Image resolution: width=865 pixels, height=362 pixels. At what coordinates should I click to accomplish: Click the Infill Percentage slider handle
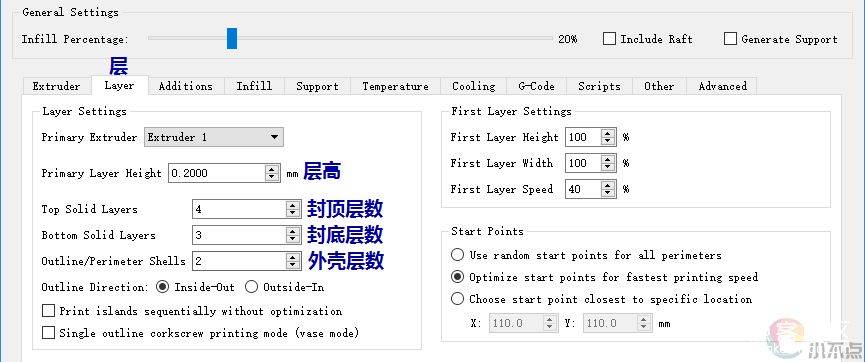tap(232, 39)
